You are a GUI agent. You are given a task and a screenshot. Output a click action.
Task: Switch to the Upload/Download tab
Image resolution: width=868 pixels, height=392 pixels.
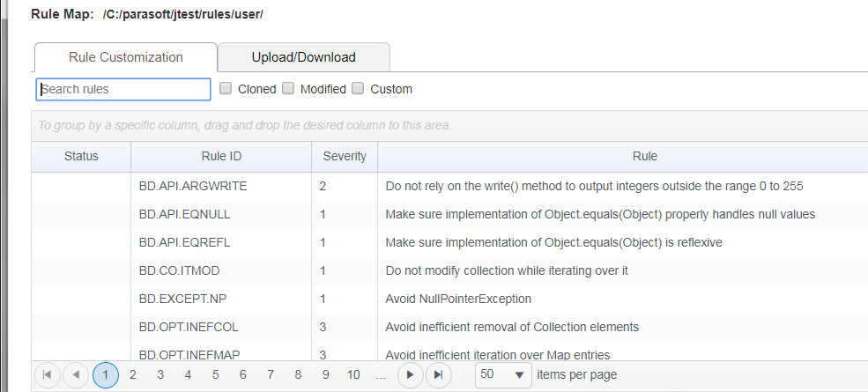(303, 57)
